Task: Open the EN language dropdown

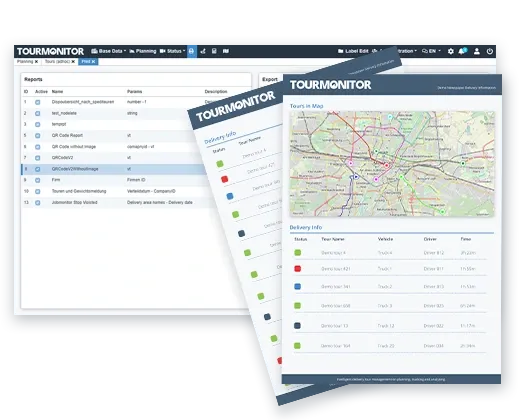Action: pyautogui.click(x=431, y=51)
